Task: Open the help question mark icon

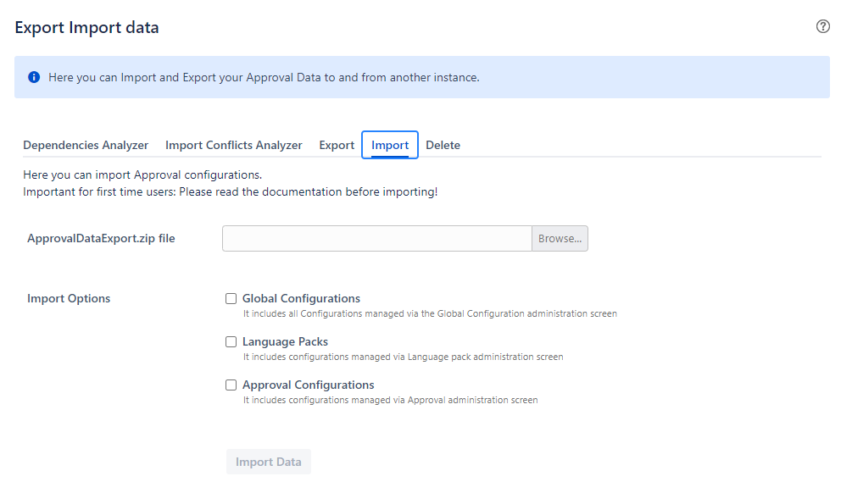Action: coord(822,26)
